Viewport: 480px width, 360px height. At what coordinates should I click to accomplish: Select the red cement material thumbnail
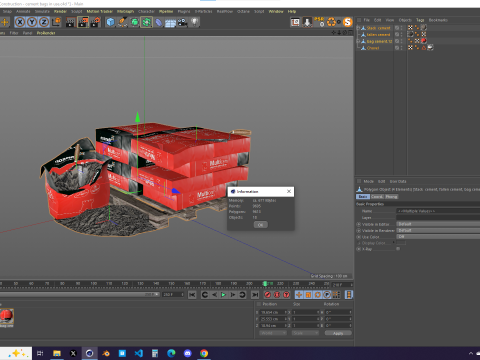point(7,316)
